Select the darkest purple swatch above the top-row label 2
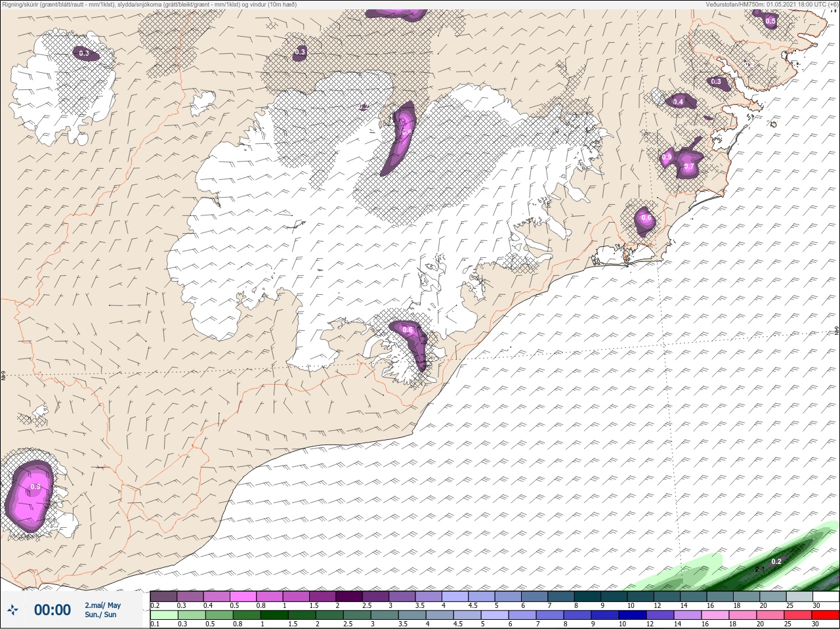840x629 pixels. pos(349,596)
